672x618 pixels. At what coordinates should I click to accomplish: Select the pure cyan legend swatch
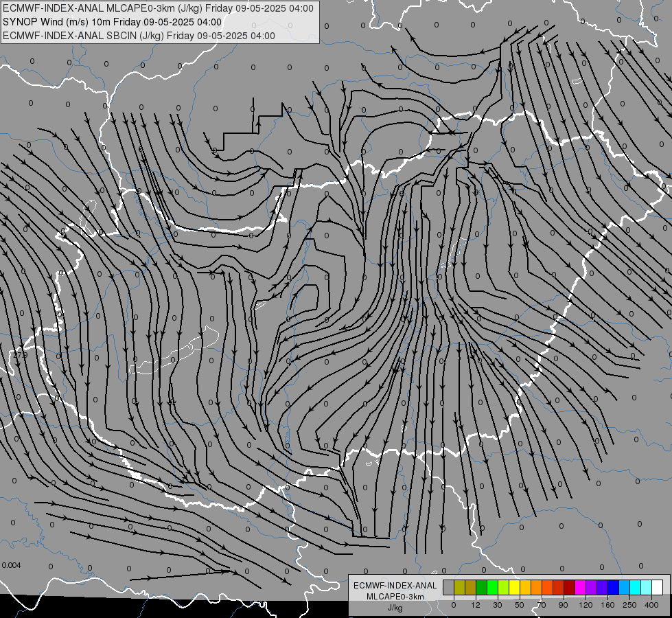[x=635, y=588]
